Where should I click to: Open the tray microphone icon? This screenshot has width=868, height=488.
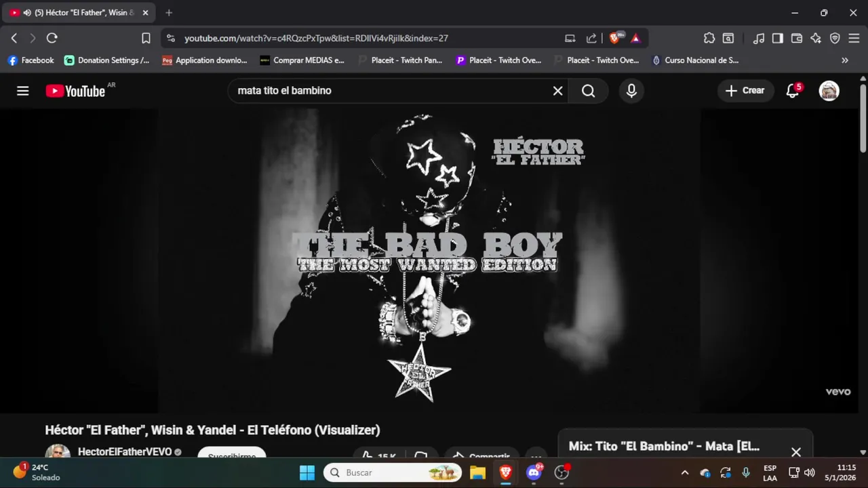pyautogui.click(x=746, y=472)
